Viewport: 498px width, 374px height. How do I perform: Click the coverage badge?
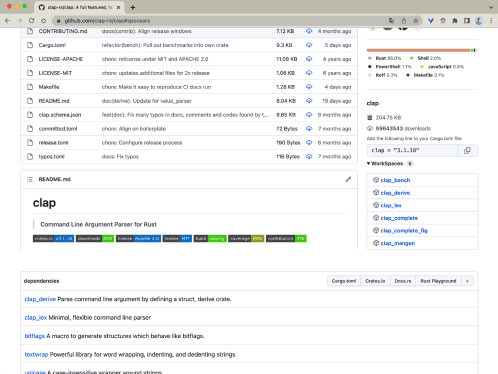click(246, 239)
